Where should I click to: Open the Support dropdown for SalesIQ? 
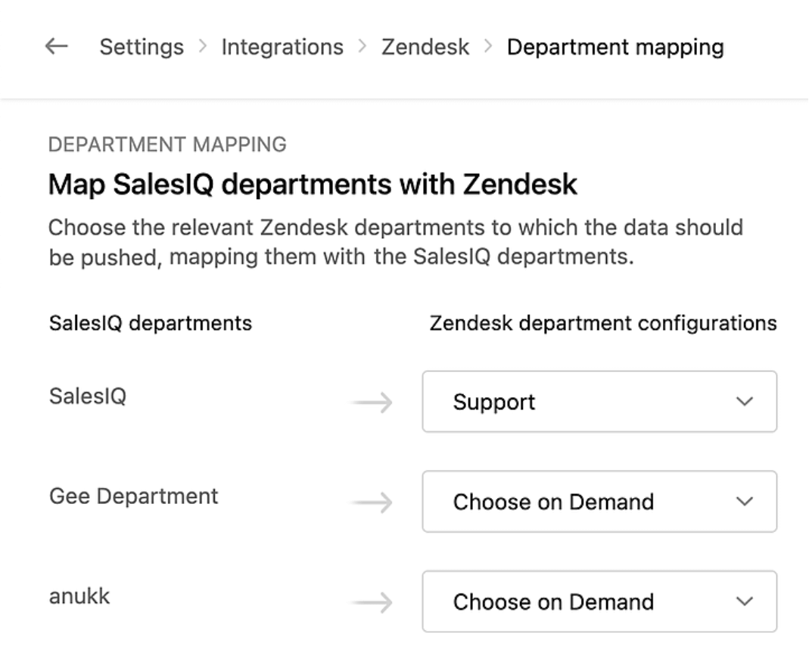pos(599,402)
